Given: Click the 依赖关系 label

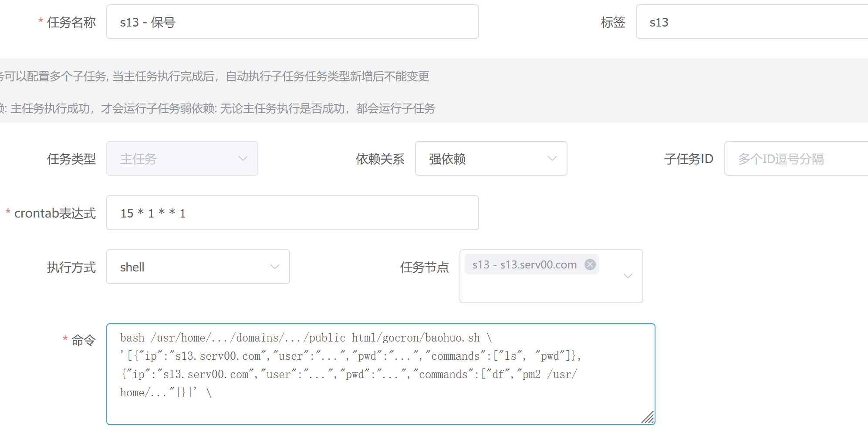Looking at the screenshot, I should click(x=380, y=159).
